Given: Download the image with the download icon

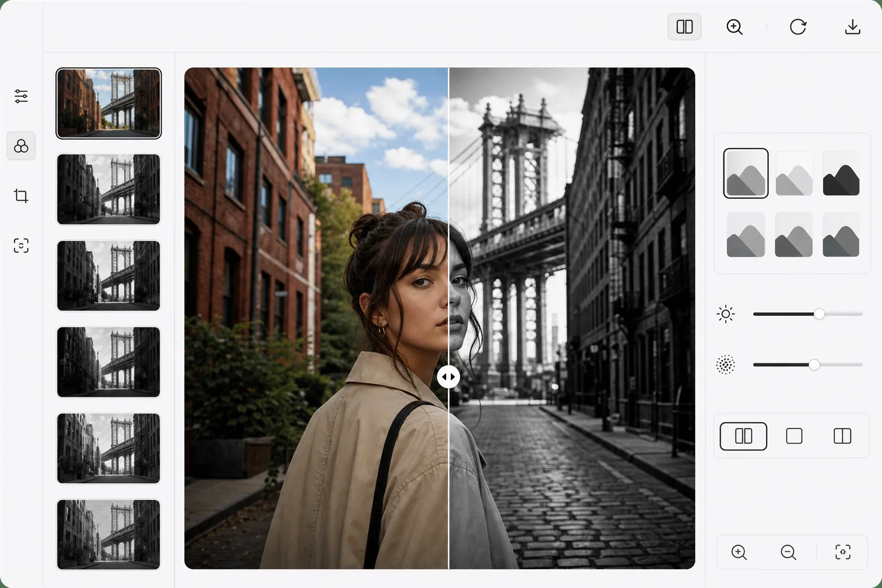Looking at the screenshot, I should [853, 27].
